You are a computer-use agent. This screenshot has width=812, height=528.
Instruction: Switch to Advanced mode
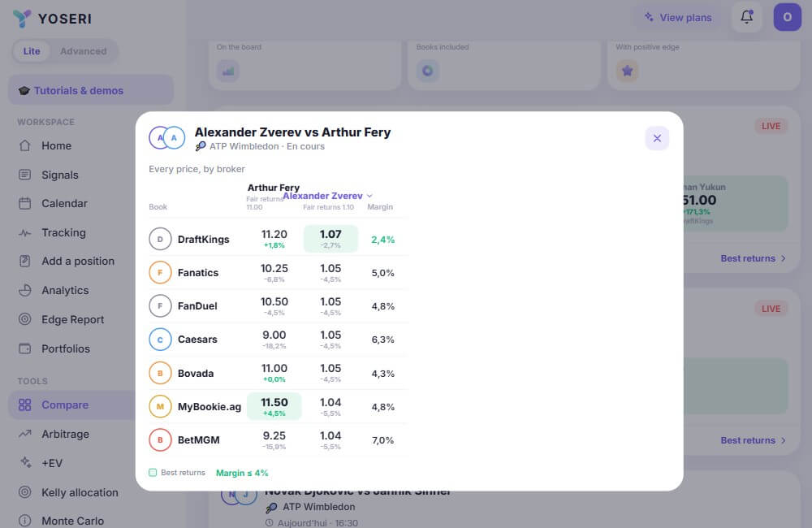84,51
